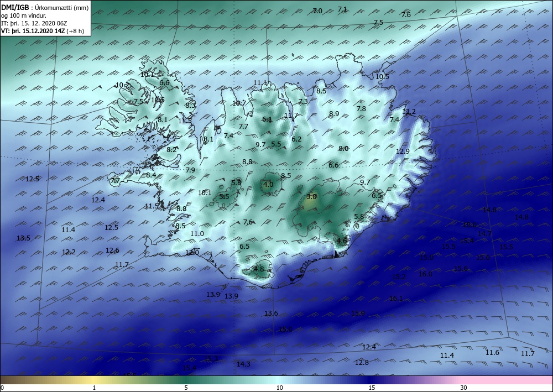The width and height of the screenshot is (553, 392).
Task: Click the 15.9 value south of Iceland
Action: click(x=358, y=313)
